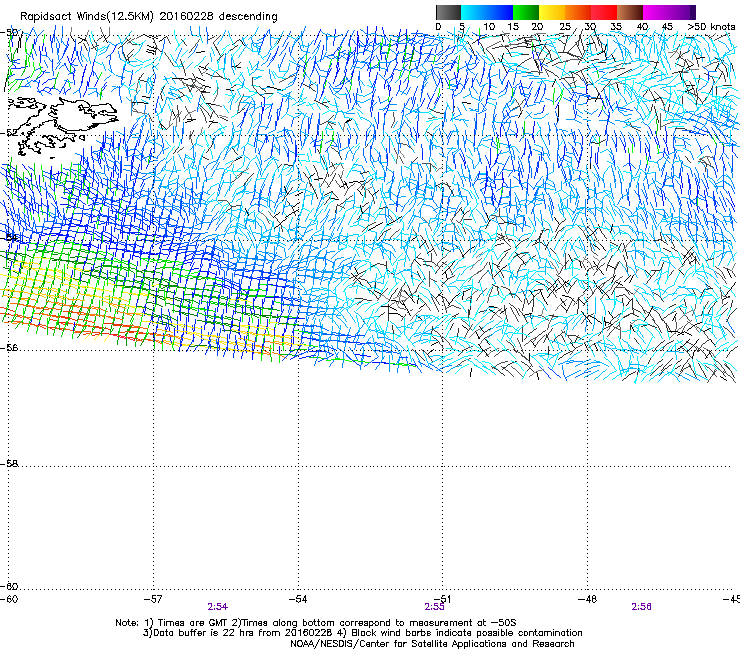Click the '25' legend scale label
Screen dimensions: 740x650
pos(564,27)
